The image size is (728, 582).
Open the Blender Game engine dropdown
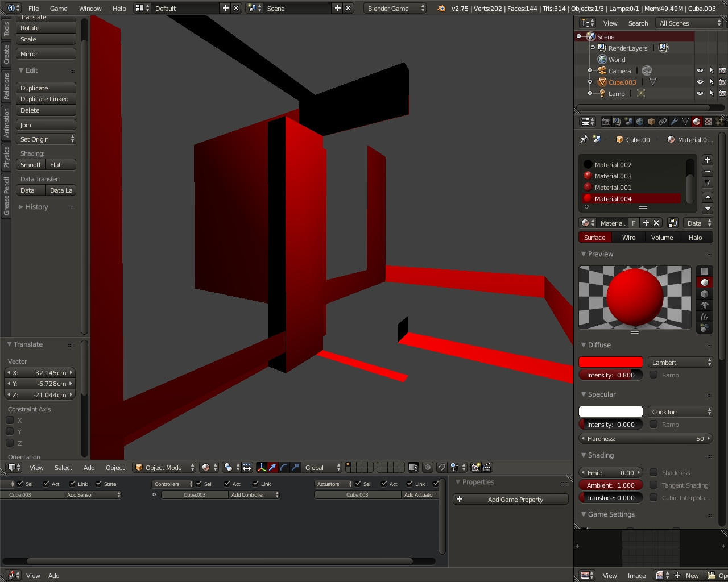point(394,8)
